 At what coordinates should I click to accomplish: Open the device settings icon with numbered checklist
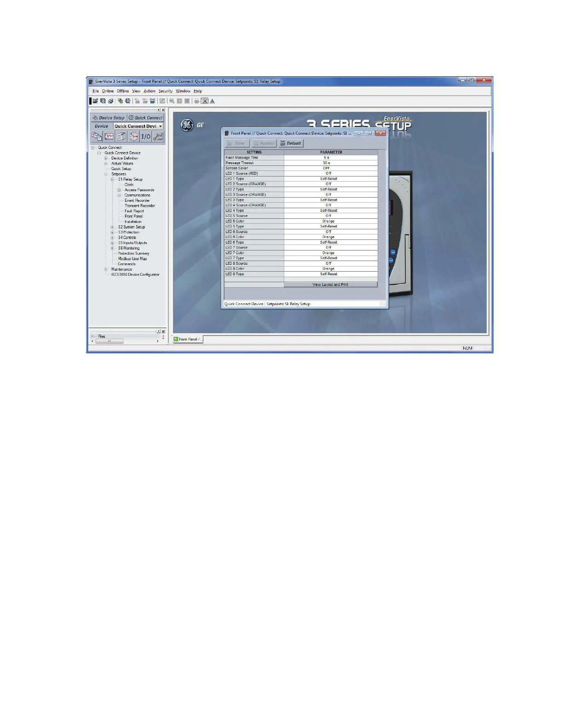click(x=97, y=136)
